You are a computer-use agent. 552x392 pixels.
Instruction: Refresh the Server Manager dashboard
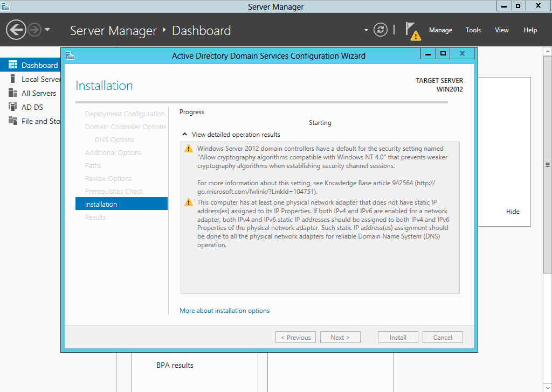[x=381, y=30]
